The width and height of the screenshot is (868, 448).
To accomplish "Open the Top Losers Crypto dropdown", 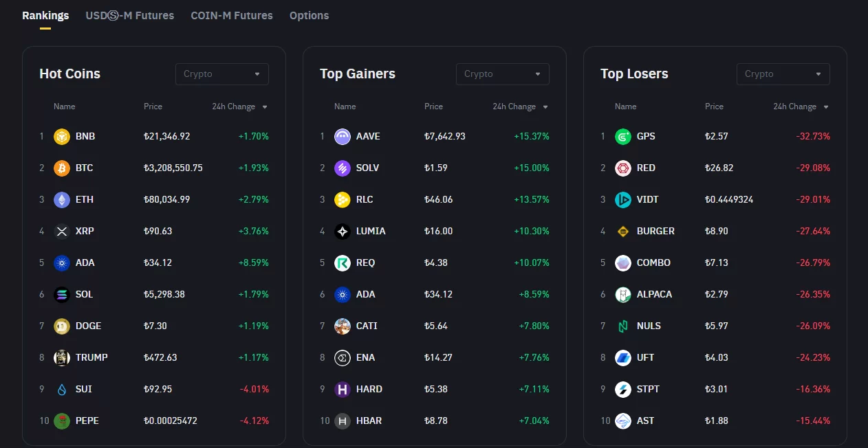I will click(x=783, y=74).
